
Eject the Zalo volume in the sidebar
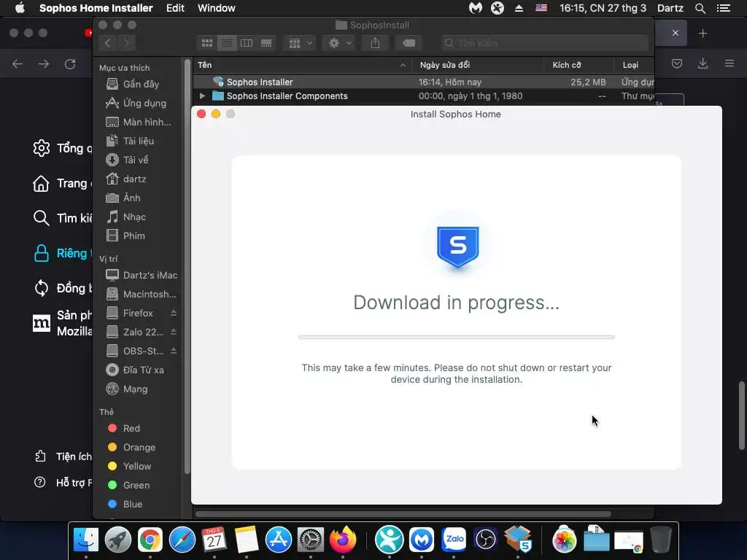[x=174, y=332]
